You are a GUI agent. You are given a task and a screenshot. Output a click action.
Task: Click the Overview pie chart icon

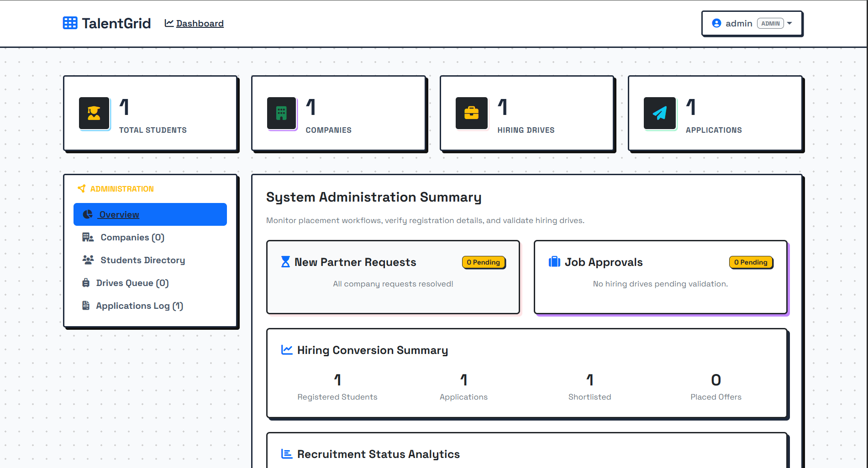88,214
